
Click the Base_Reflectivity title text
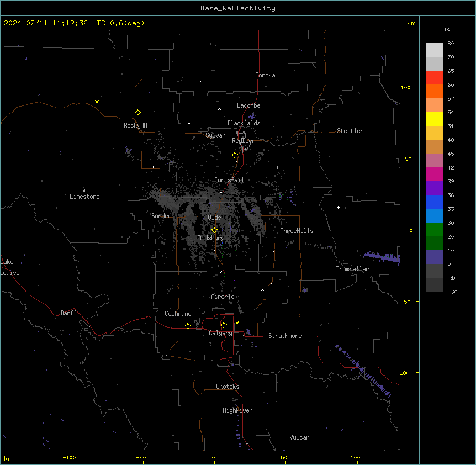pos(238,8)
